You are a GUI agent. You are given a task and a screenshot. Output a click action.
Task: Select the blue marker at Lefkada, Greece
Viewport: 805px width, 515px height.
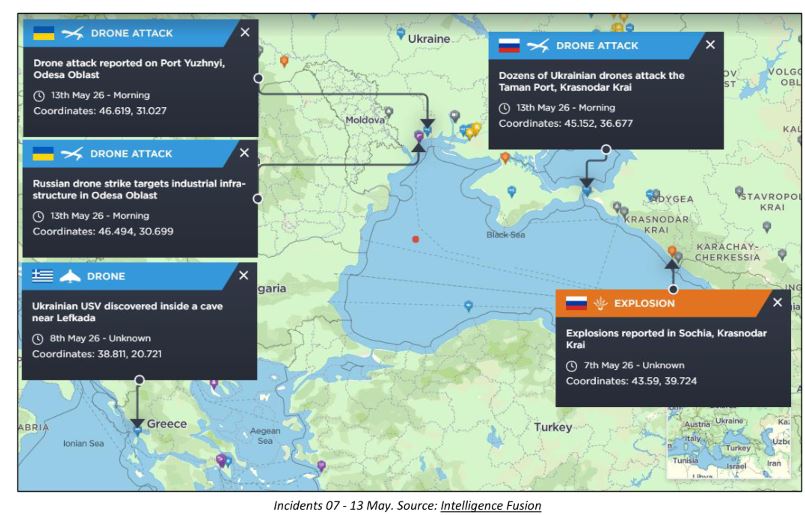pyautogui.click(x=138, y=431)
